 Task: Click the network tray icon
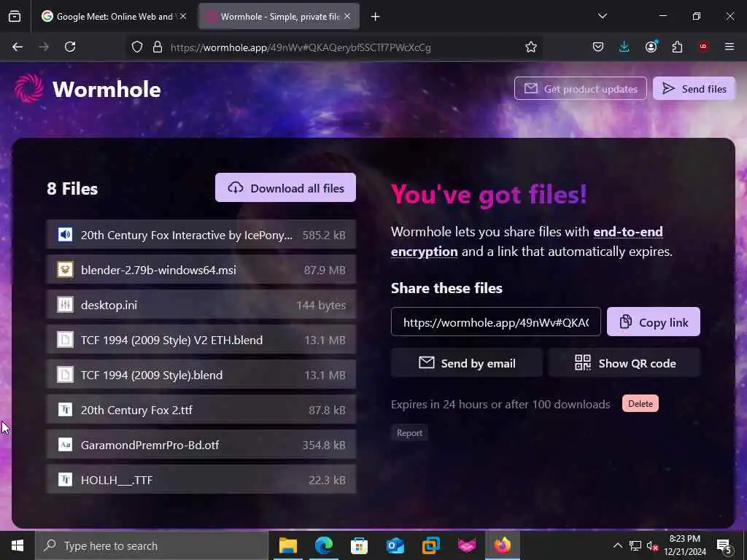coord(635,545)
